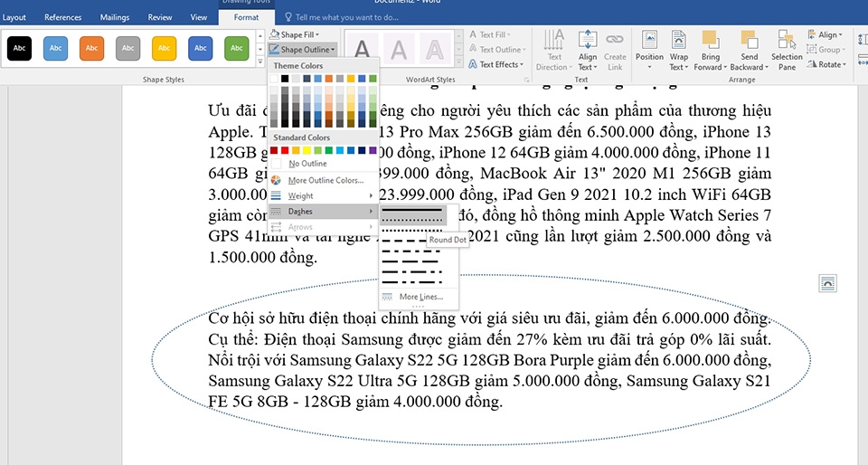Pick gold theme color swatch

[351, 79]
